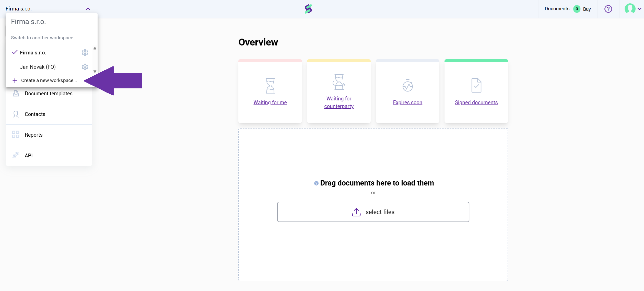The image size is (644, 291).
Task: Click the help question mark icon
Action: click(x=608, y=9)
